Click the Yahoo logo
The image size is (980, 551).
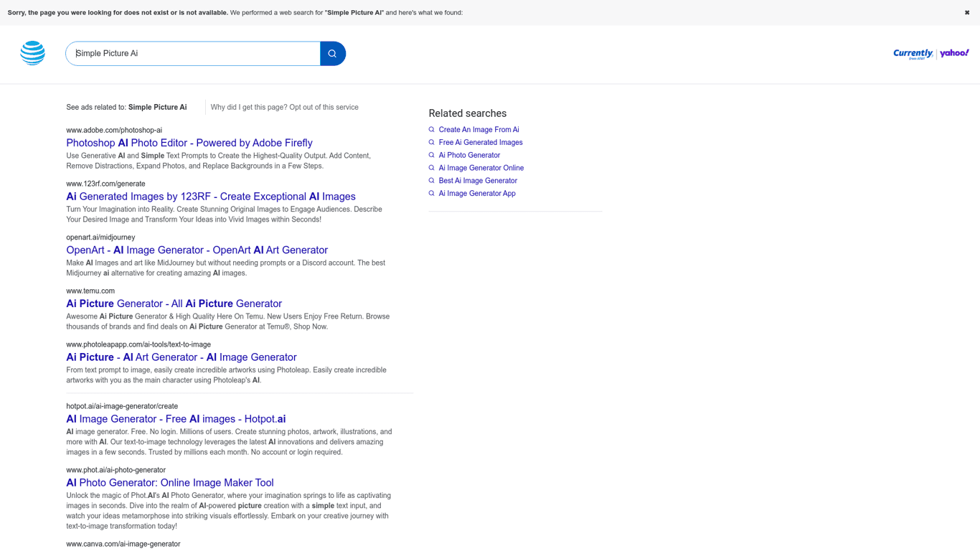[x=954, y=53]
